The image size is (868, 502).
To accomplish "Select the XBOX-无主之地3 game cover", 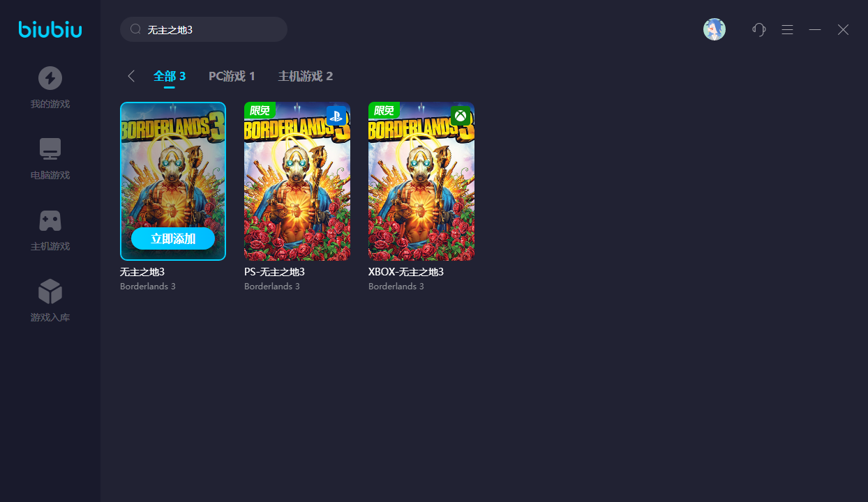I will coord(421,181).
